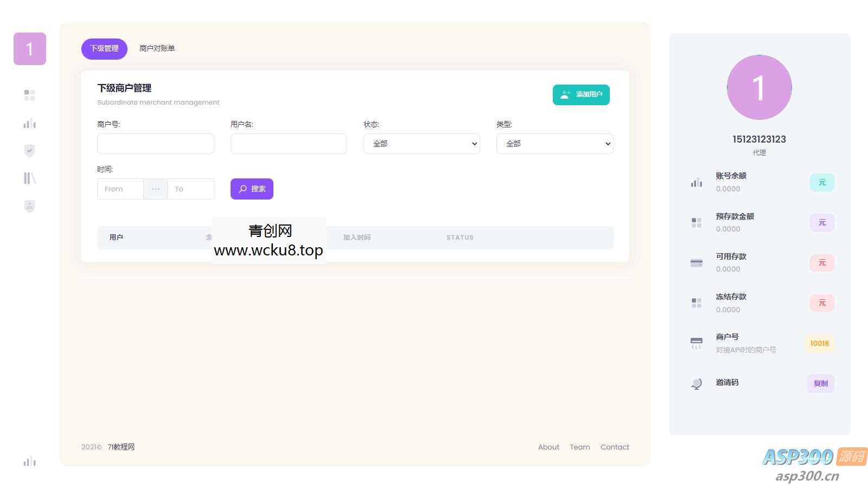Open the dashboard grid icon in sidebar
Viewport: 868px width, 488px height.
[x=29, y=95]
